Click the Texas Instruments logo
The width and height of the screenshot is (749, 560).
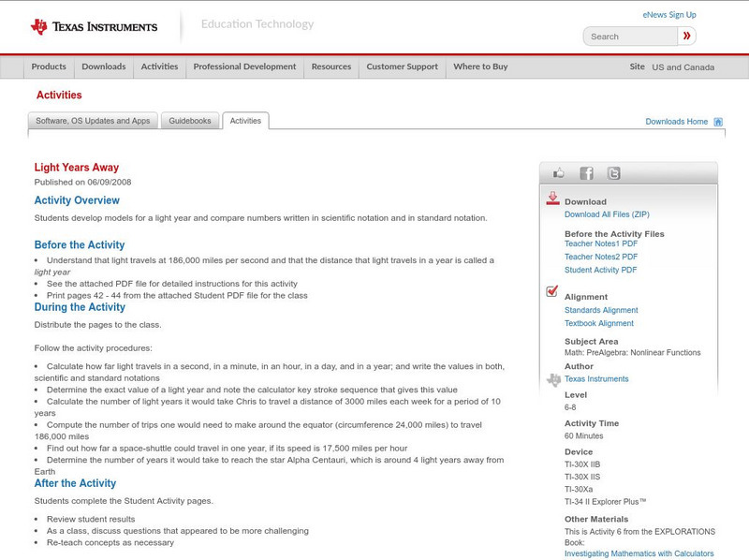[94, 27]
